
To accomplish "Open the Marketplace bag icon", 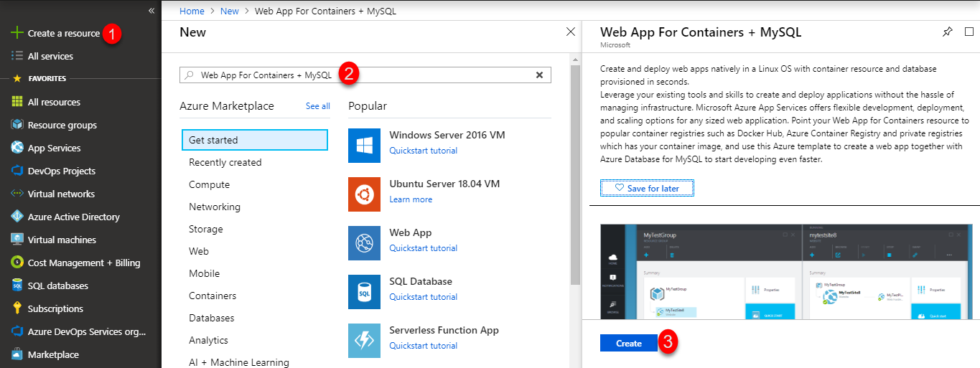I will (x=17, y=354).
